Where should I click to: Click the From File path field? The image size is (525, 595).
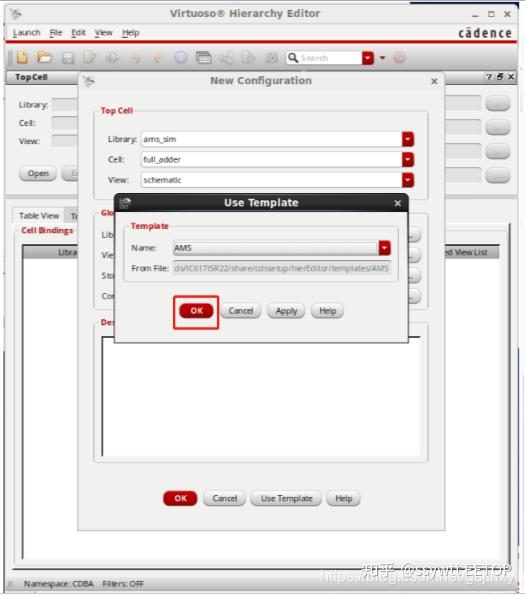click(281, 268)
